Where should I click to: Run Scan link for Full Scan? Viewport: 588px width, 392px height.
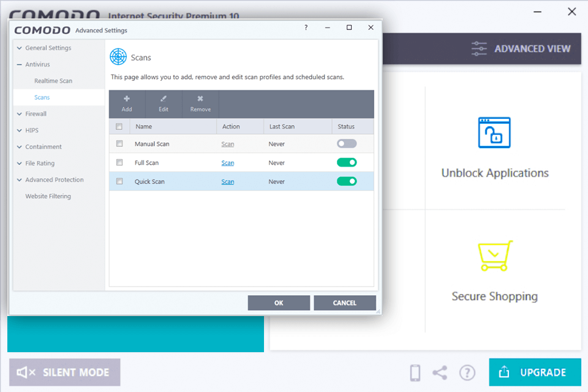coord(228,163)
